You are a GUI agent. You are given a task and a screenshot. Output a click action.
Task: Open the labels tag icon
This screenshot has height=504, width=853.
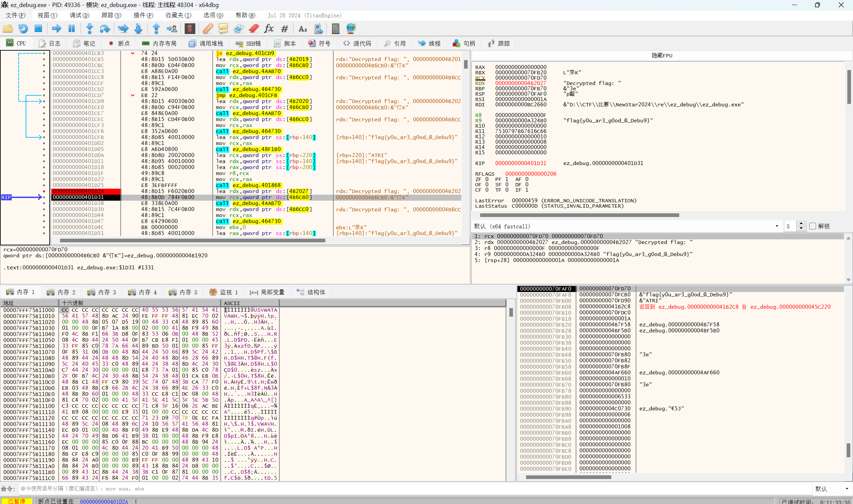238,29
